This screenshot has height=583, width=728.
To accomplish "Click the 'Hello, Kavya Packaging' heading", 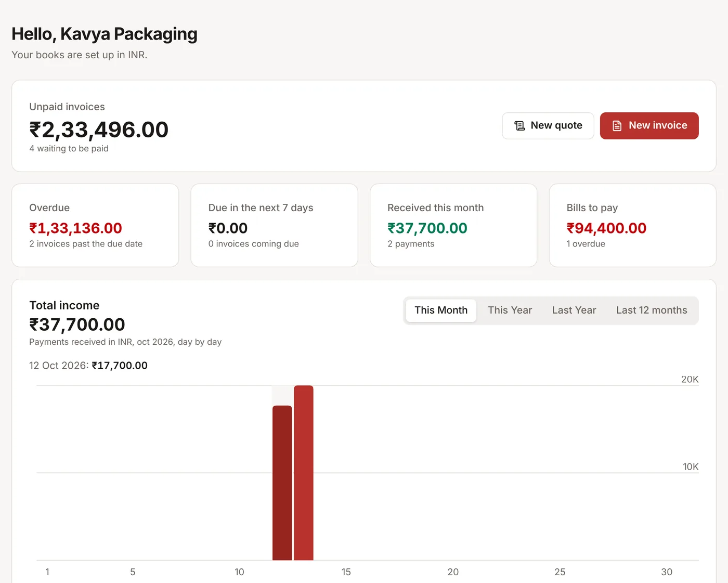I will pyautogui.click(x=105, y=34).
